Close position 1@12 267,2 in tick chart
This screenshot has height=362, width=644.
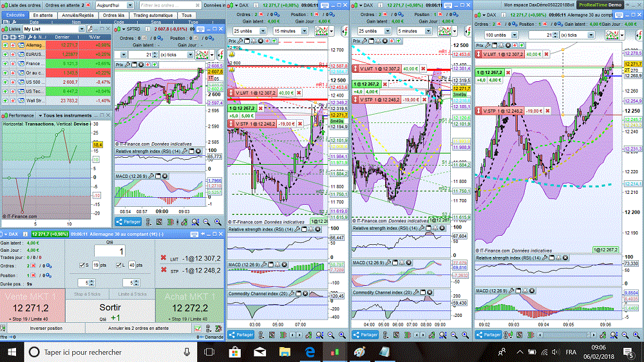point(508,73)
